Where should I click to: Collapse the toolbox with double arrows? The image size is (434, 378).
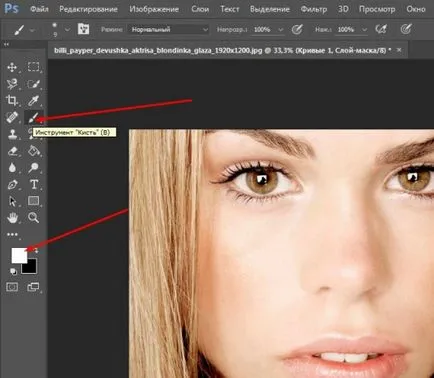(x=6, y=44)
